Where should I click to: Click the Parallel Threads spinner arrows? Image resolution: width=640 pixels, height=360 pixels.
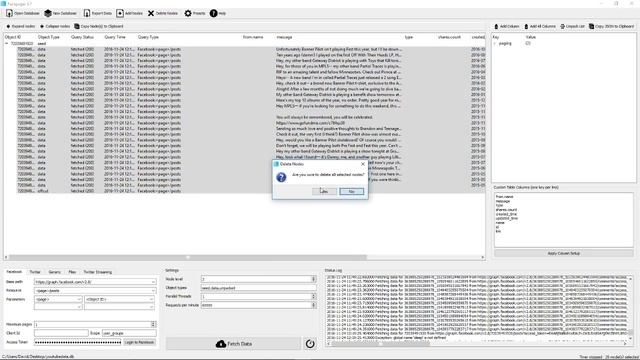313,296
